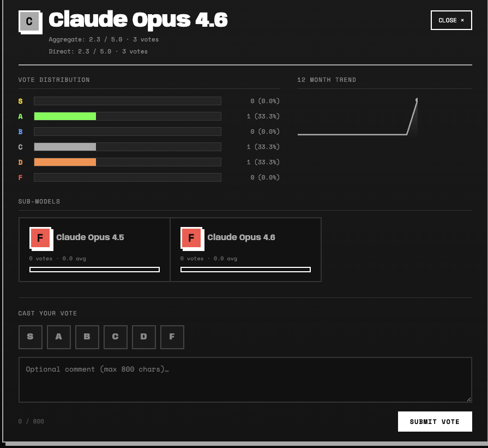
Task: Click the empty B distribution bar
Action: 128,132
